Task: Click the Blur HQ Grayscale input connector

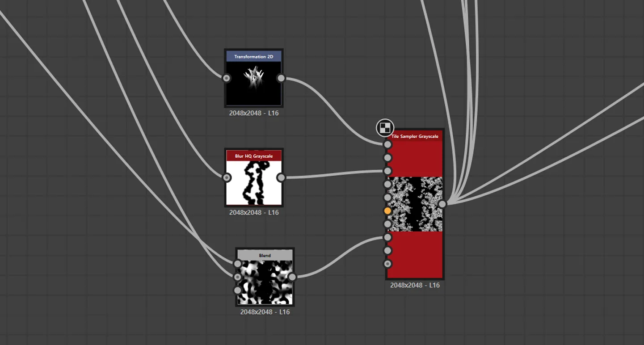Action: point(227,177)
